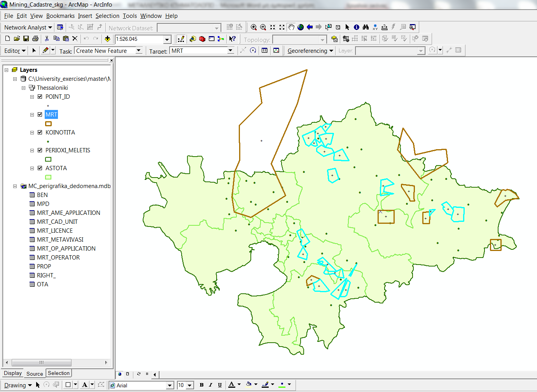Toggle PERIOXI_MELETIS layer checkbox

[40, 150]
